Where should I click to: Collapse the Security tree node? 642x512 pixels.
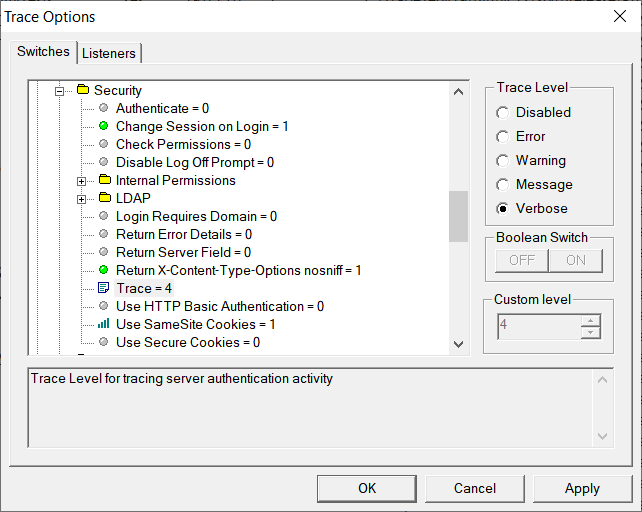point(60,91)
